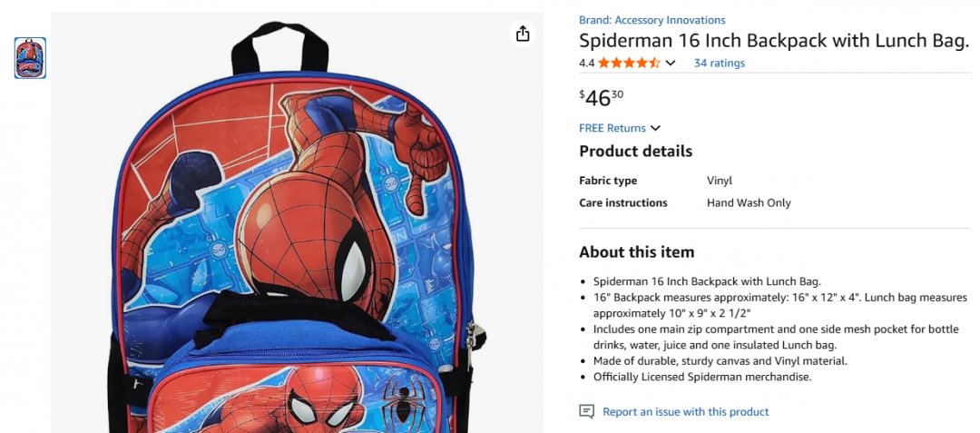Click Report an issue with this product
The width and height of the screenshot is (980, 433).
685,412
